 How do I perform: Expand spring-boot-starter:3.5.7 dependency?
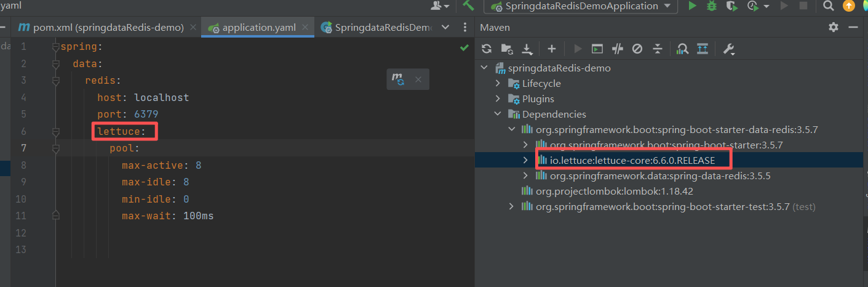(525, 145)
